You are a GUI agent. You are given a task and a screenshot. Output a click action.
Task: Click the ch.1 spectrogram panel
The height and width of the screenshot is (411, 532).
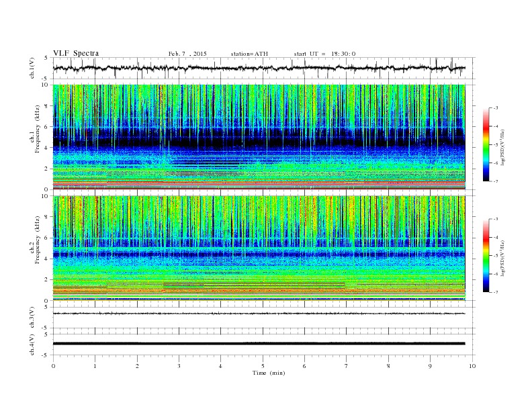pyautogui.click(x=259, y=137)
